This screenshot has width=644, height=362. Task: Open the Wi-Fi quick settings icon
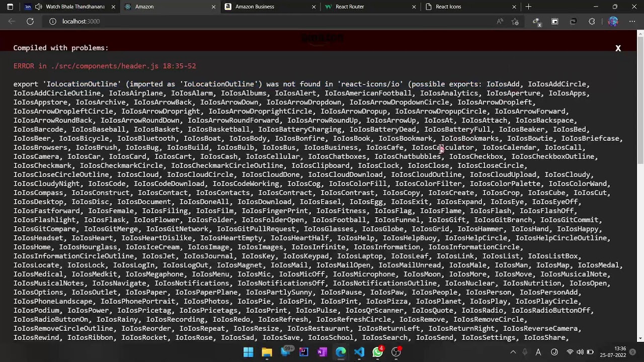[570, 352]
